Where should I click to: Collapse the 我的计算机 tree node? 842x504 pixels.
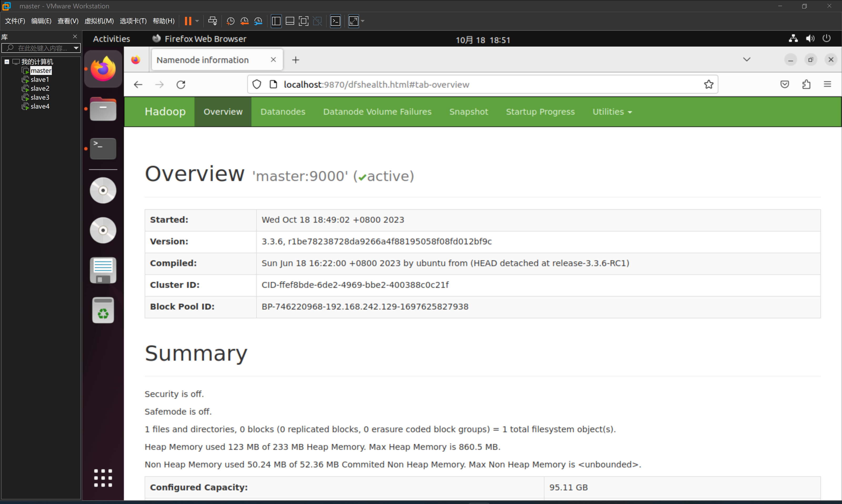(x=7, y=62)
